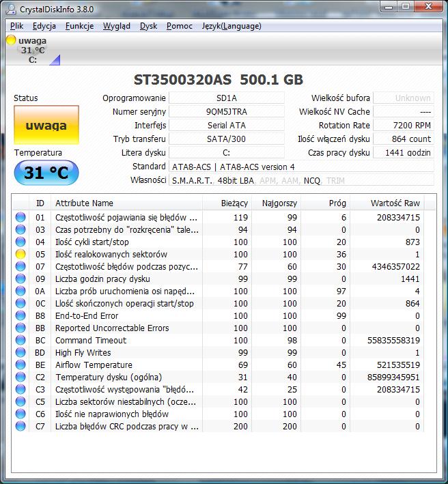This screenshot has height=484, width=448.
Task: Click the blue status dot for End-to-End Error
Action: pos(20,316)
